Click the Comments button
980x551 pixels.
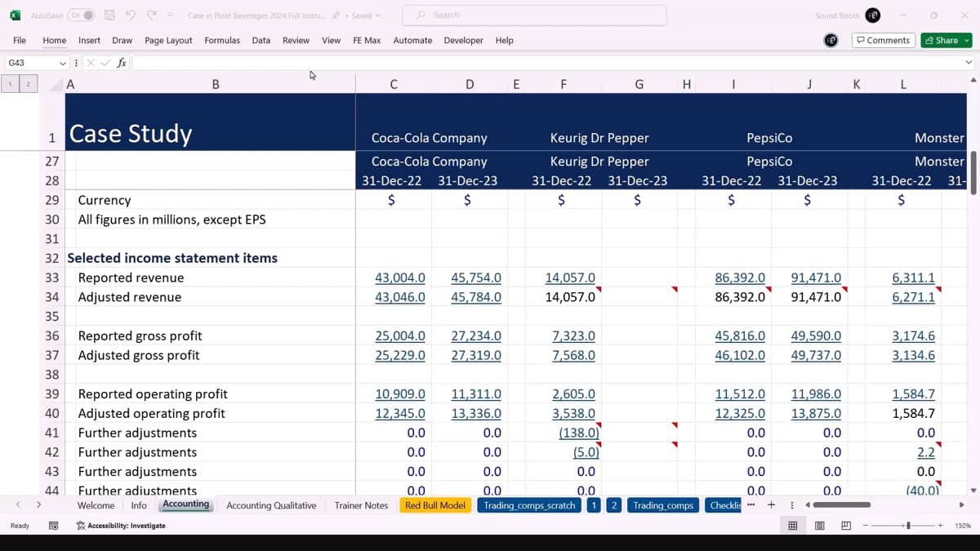click(883, 40)
